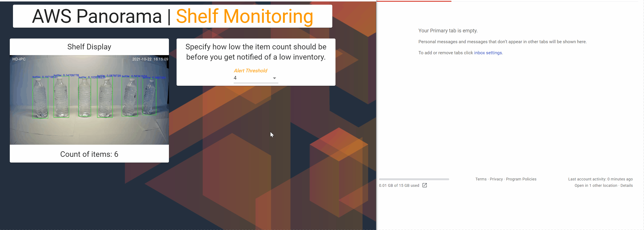Click the Count of items: 6 text
Image resolution: width=644 pixels, height=230 pixels.
coord(89,154)
